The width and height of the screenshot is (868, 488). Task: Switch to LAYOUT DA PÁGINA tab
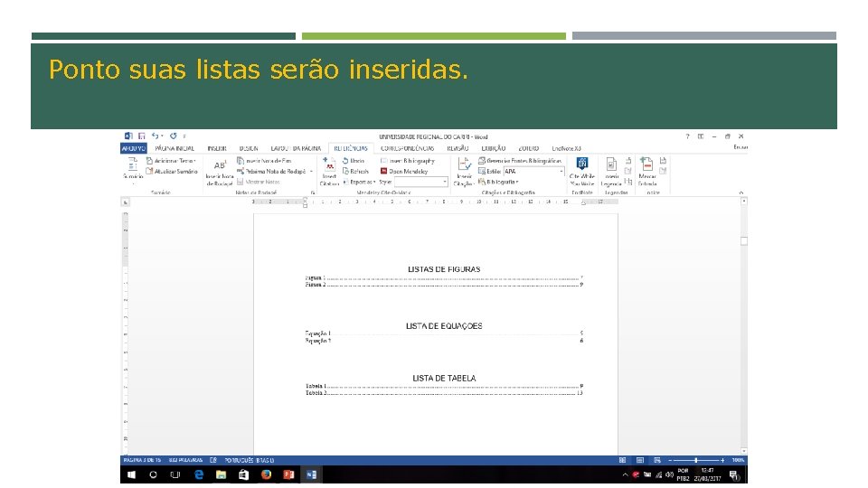(296, 148)
